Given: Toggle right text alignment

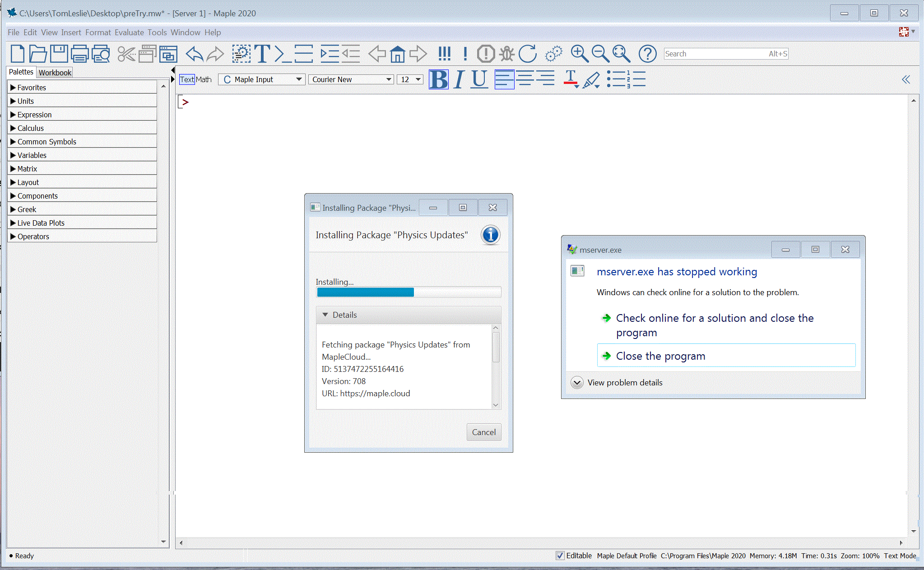Looking at the screenshot, I should click(546, 79).
